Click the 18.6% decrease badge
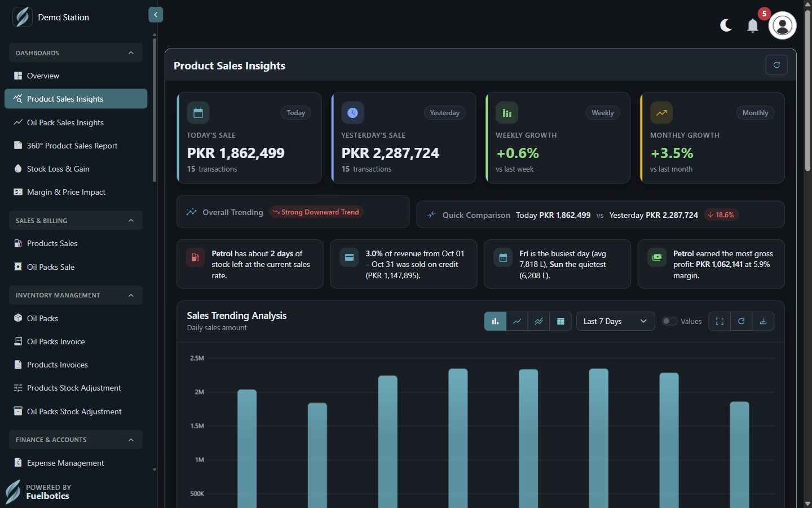 [x=721, y=215]
